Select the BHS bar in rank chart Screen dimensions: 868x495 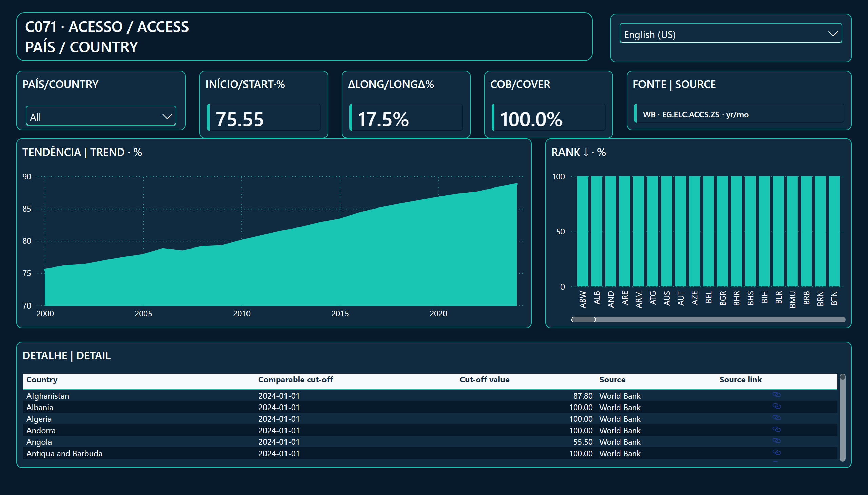[x=750, y=232]
